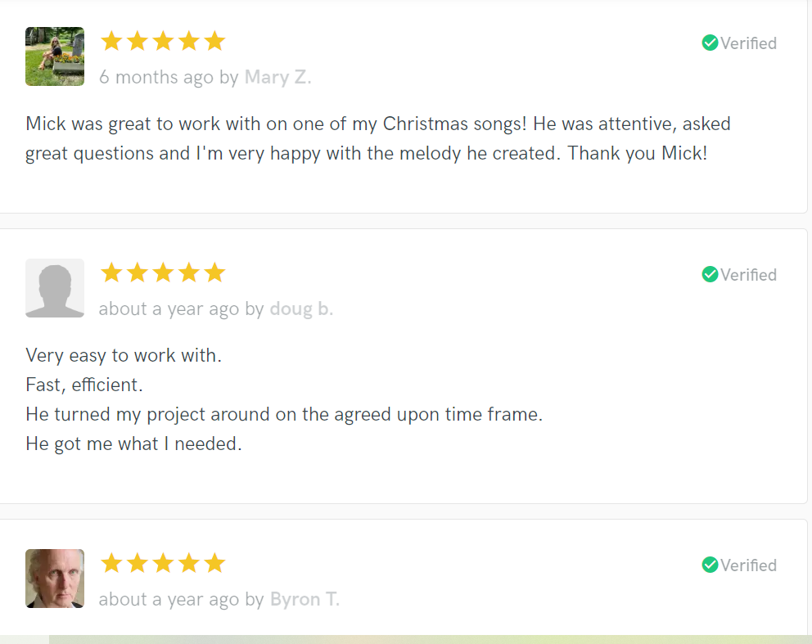Click the green verified checkmark on Byron T.'s review
The width and height of the screenshot is (812, 644).
coord(710,565)
